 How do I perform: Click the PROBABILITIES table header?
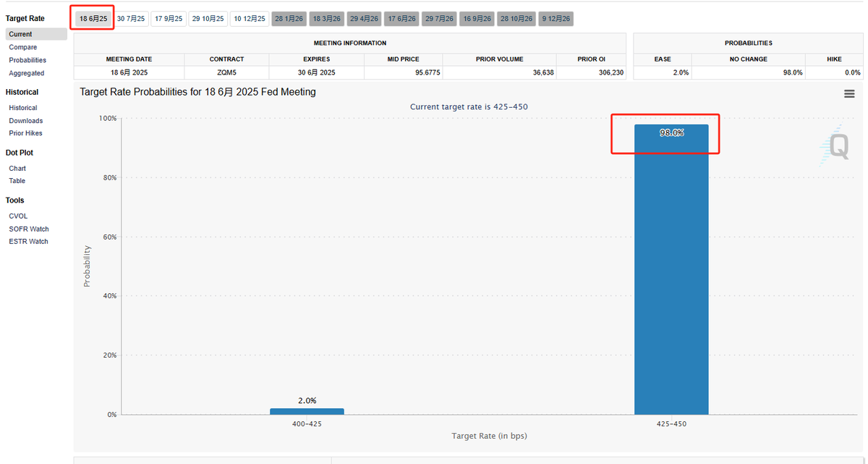(748, 43)
